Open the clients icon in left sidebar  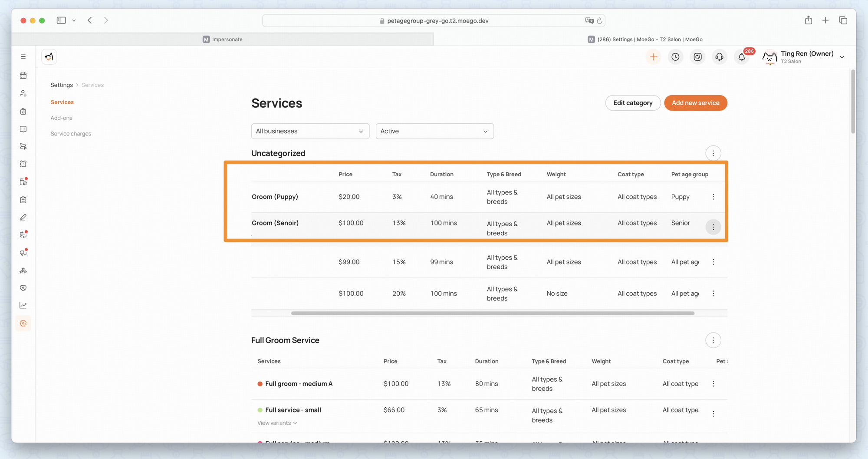click(x=23, y=93)
